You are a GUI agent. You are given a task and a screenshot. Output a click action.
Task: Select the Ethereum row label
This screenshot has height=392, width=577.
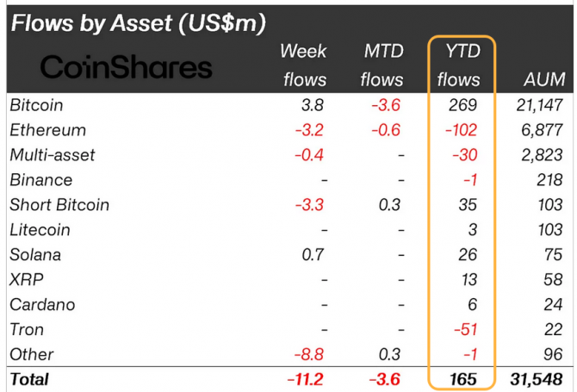pyautogui.click(x=48, y=130)
